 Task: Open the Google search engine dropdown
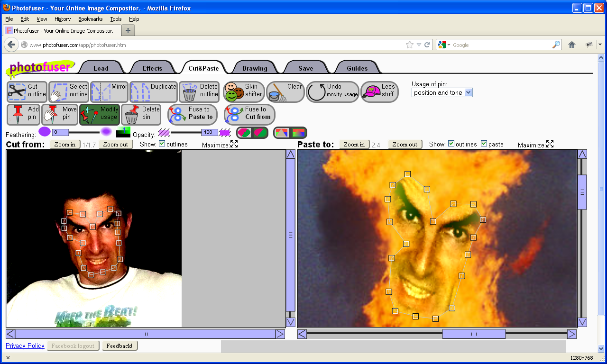444,45
